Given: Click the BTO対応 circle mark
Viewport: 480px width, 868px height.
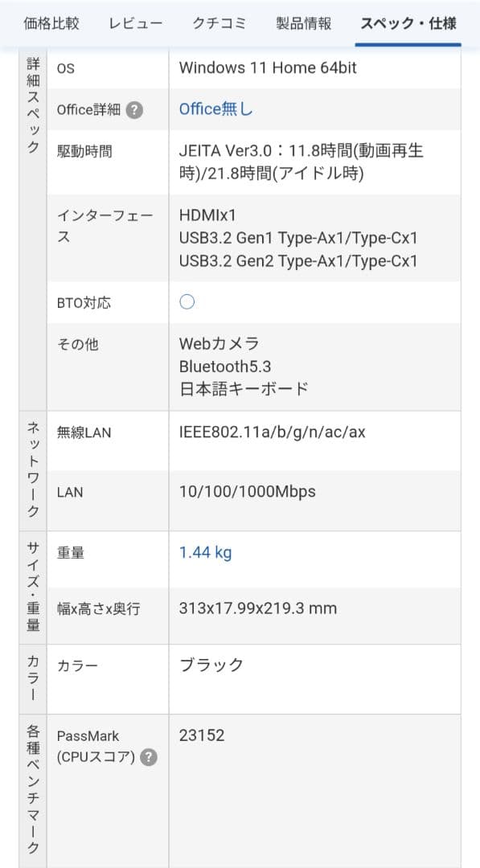Looking at the screenshot, I should [187, 301].
